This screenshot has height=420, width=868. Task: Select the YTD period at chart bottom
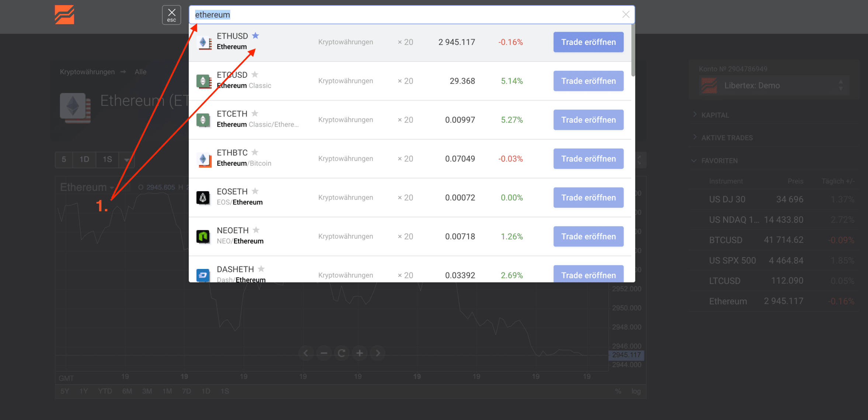point(105,391)
